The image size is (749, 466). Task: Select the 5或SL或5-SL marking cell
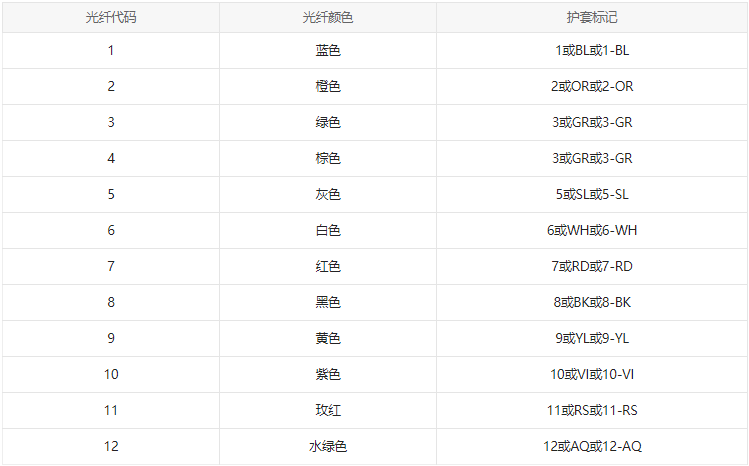coord(592,194)
